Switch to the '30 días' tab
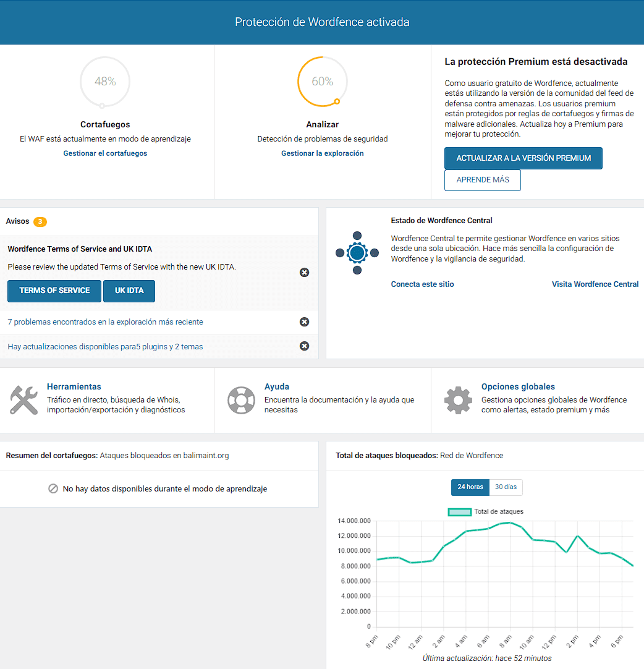Viewport: 644px width, 669px height. (506, 487)
